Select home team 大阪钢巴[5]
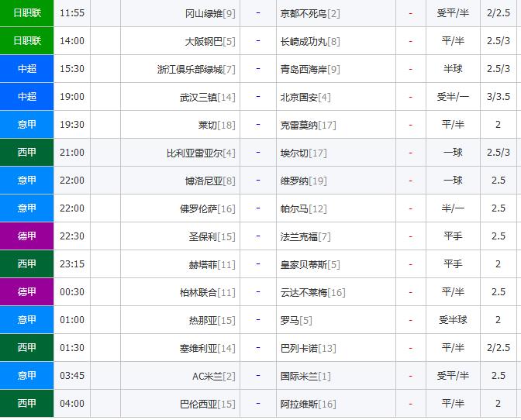This screenshot has height=420, width=521. [x=210, y=41]
